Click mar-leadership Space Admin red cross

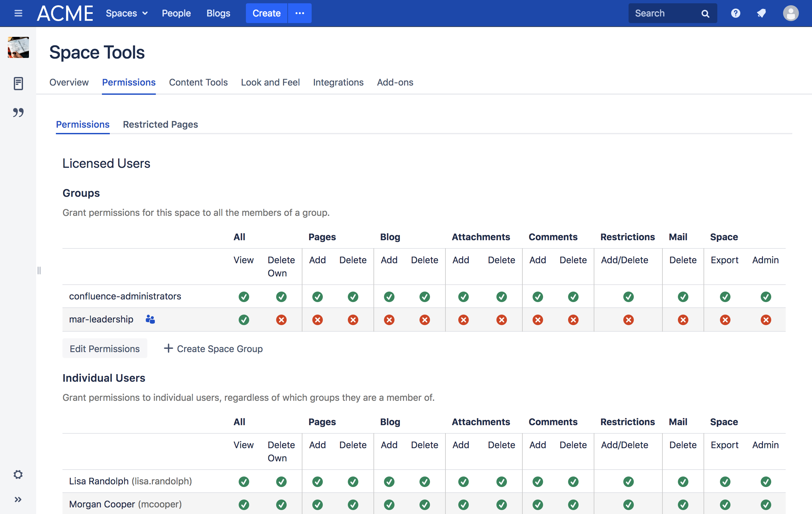pos(765,319)
